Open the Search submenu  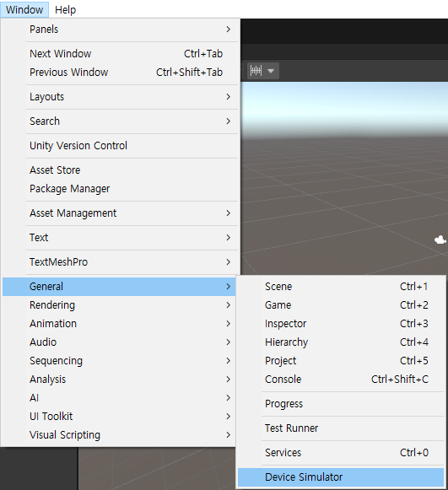click(119, 121)
